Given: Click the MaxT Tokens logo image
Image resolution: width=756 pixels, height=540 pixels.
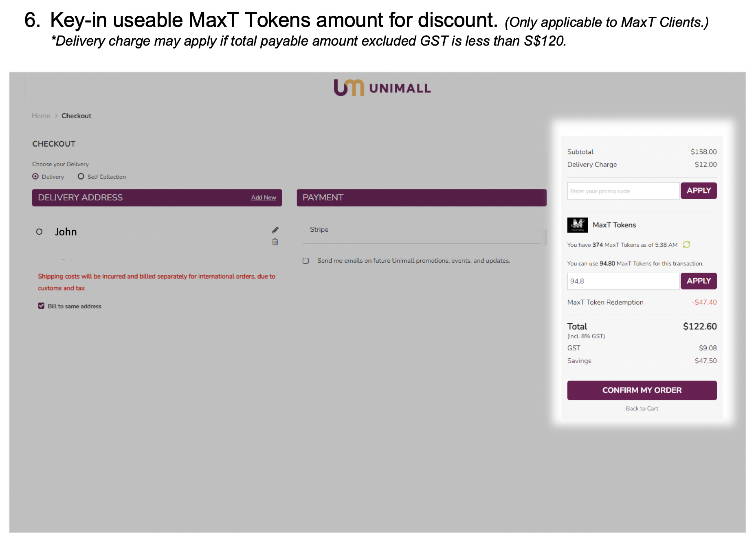Looking at the screenshot, I should [x=577, y=225].
